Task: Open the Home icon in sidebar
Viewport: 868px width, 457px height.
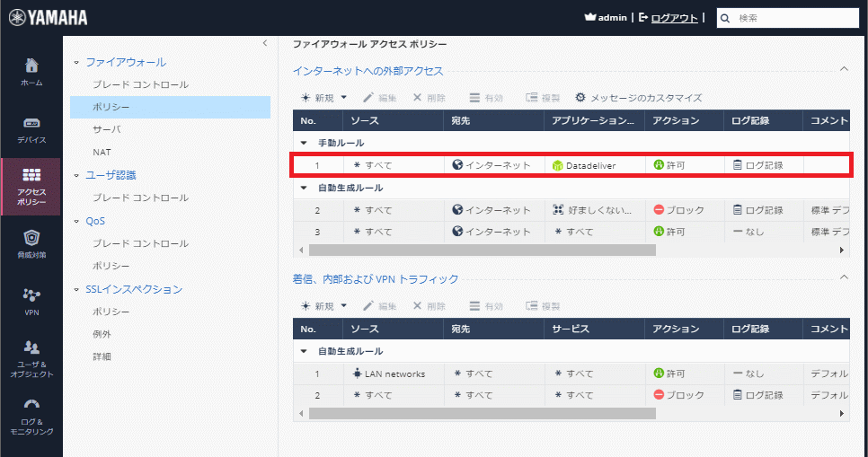Action: click(x=31, y=72)
